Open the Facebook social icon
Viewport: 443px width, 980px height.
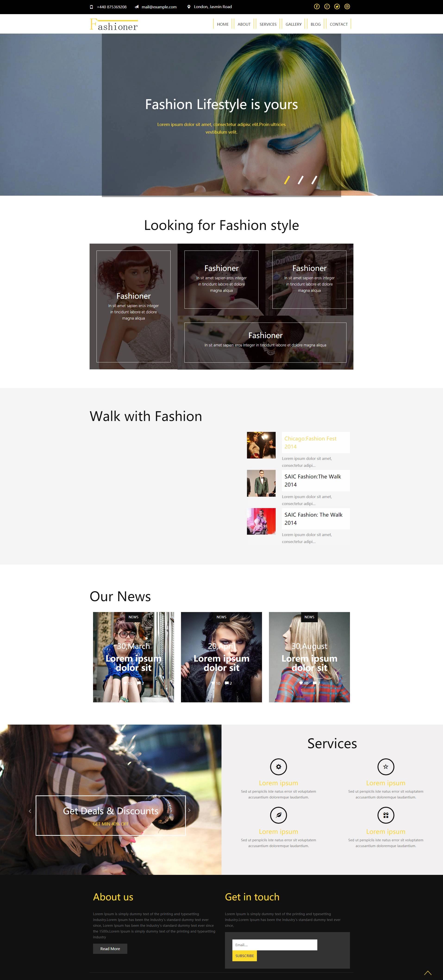[317, 6]
